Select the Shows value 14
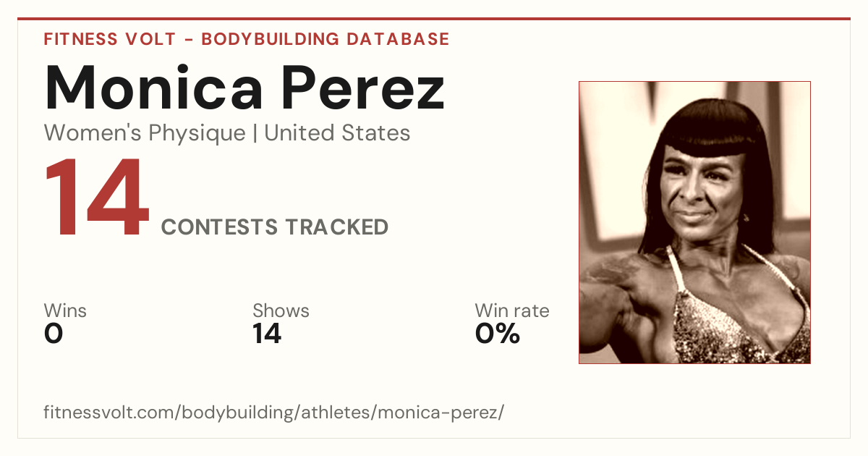The width and height of the screenshot is (868, 456). 267,334
